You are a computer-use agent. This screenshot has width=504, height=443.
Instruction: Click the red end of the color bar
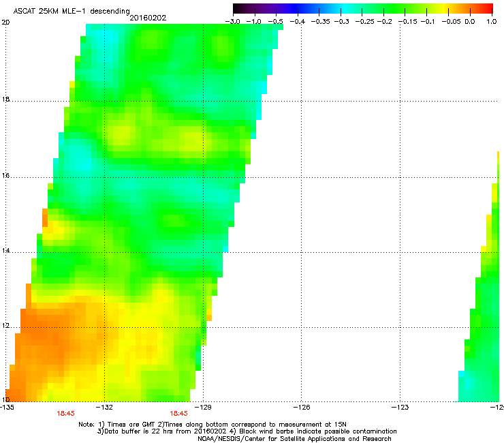point(488,8)
